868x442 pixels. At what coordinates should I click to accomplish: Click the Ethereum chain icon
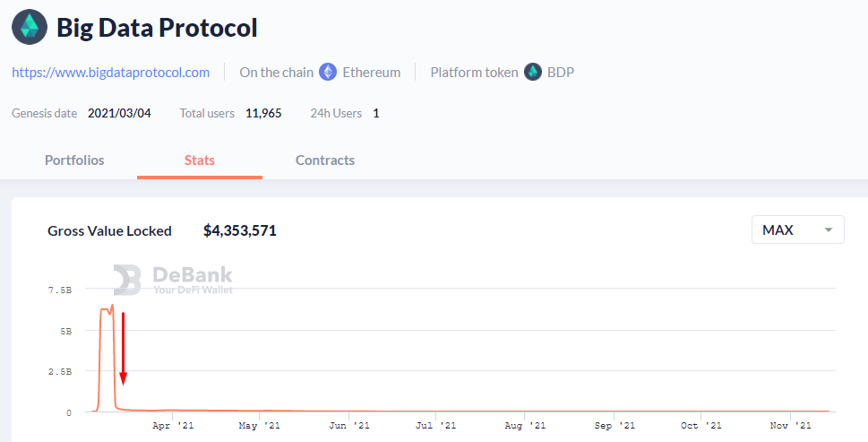coord(329,72)
